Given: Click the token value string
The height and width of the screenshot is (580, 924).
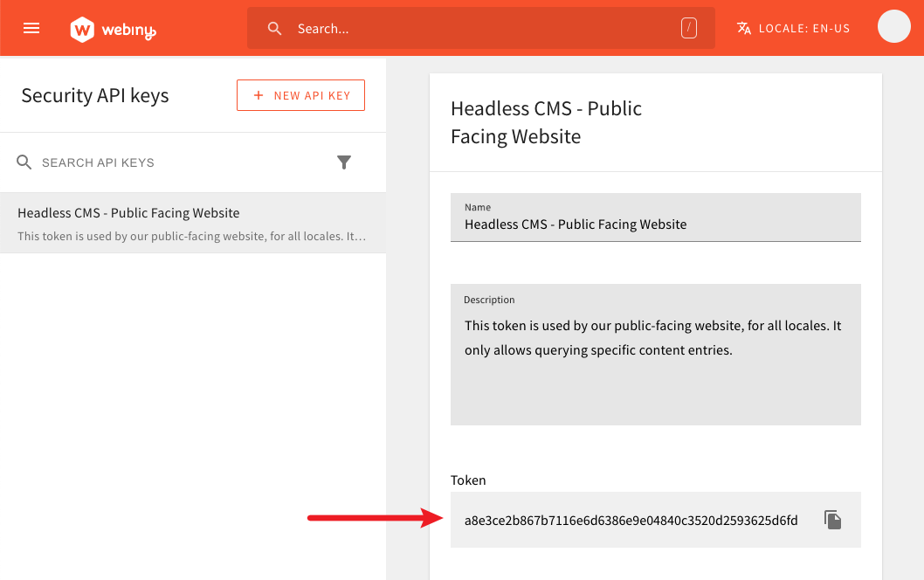Looking at the screenshot, I should [631, 521].
